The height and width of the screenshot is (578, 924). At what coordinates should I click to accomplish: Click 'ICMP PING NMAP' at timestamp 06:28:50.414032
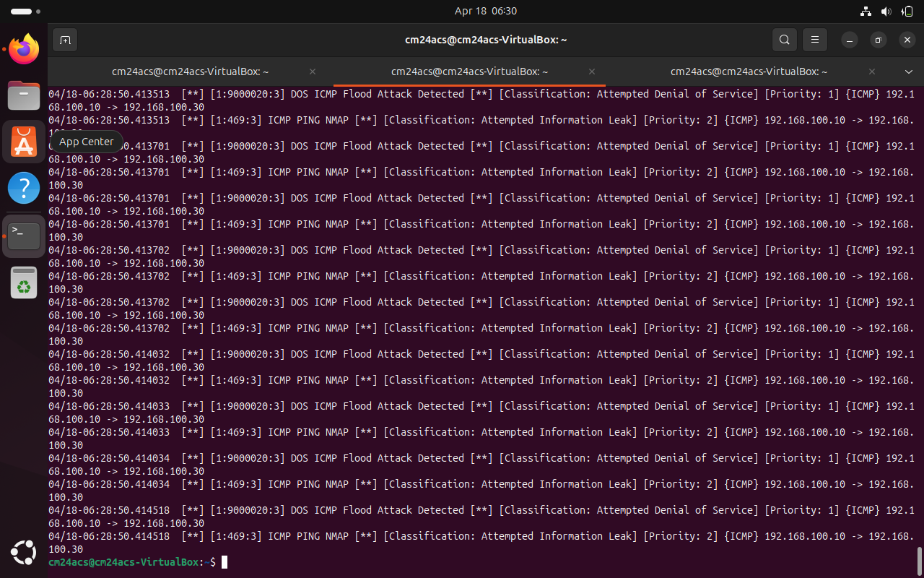(x=308, y=380)
